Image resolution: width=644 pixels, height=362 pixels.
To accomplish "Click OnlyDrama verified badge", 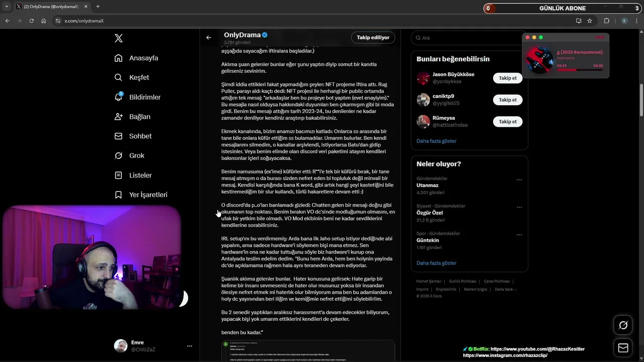I will [265, 35].
